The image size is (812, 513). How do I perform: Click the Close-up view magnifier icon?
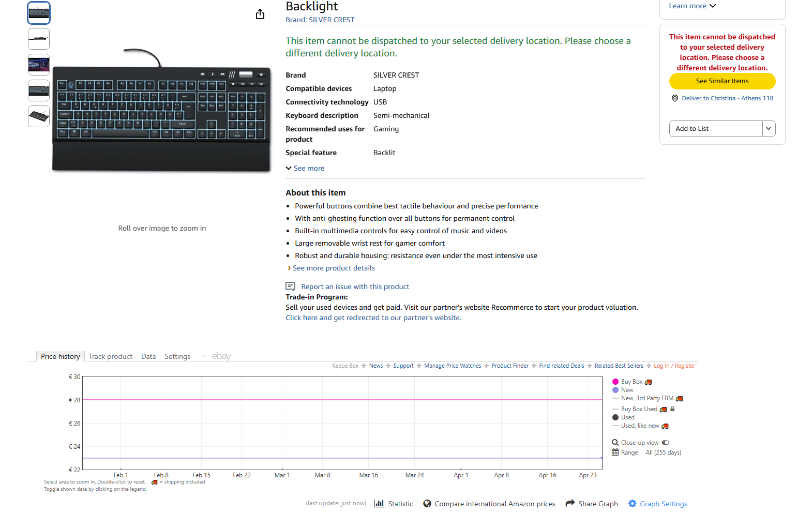[615, 443]
